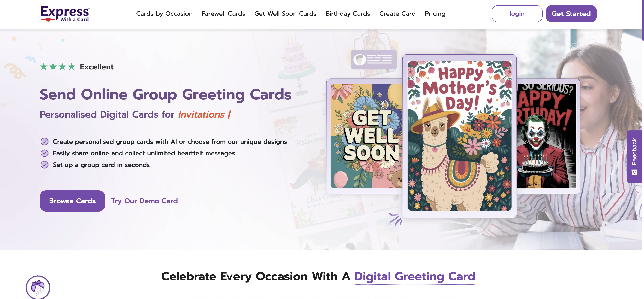Click the Express With a Card logo

point(65,14)
